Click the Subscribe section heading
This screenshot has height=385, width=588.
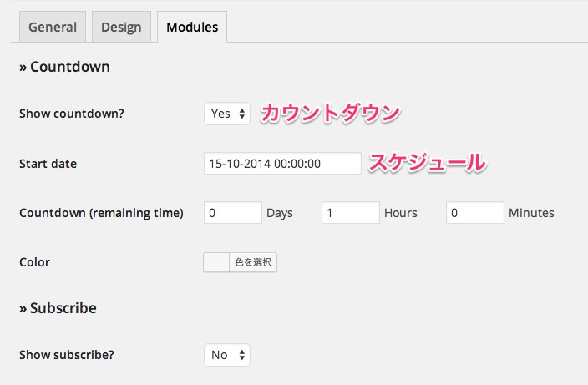tap(58, 308)
